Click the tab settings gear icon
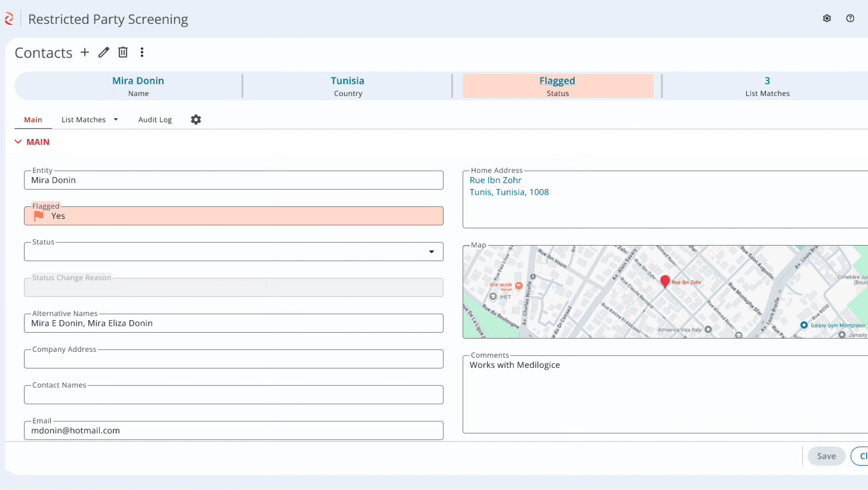868x490 pixels. 196,120
